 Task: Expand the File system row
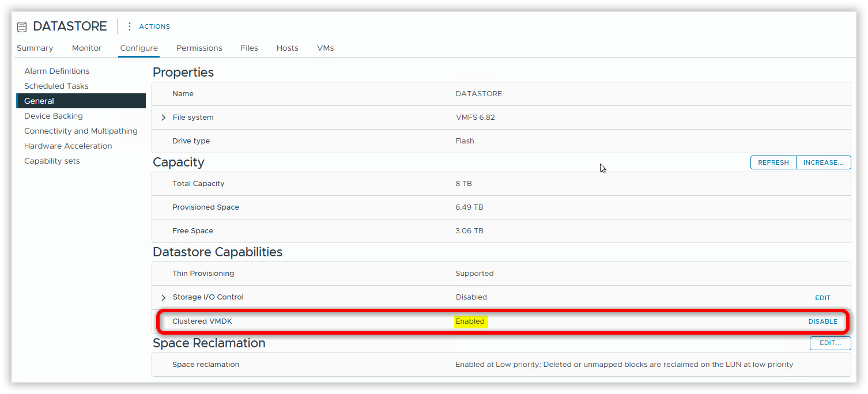tap(164, 118)
